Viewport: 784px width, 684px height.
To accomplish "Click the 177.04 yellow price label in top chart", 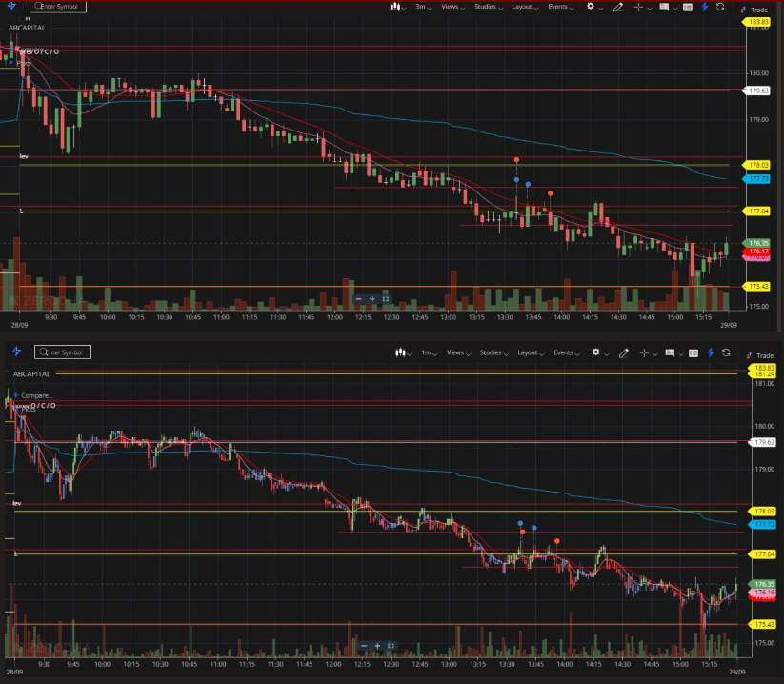I will pos(757,211).
